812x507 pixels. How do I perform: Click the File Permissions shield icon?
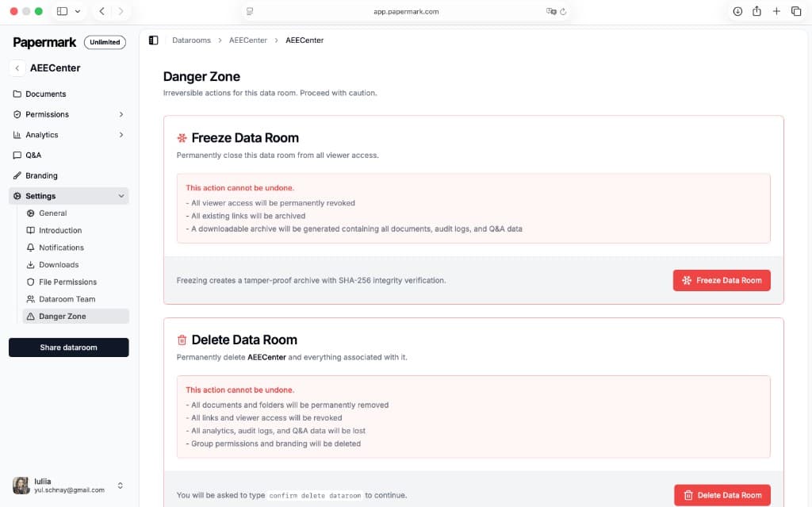click(31, 282)
